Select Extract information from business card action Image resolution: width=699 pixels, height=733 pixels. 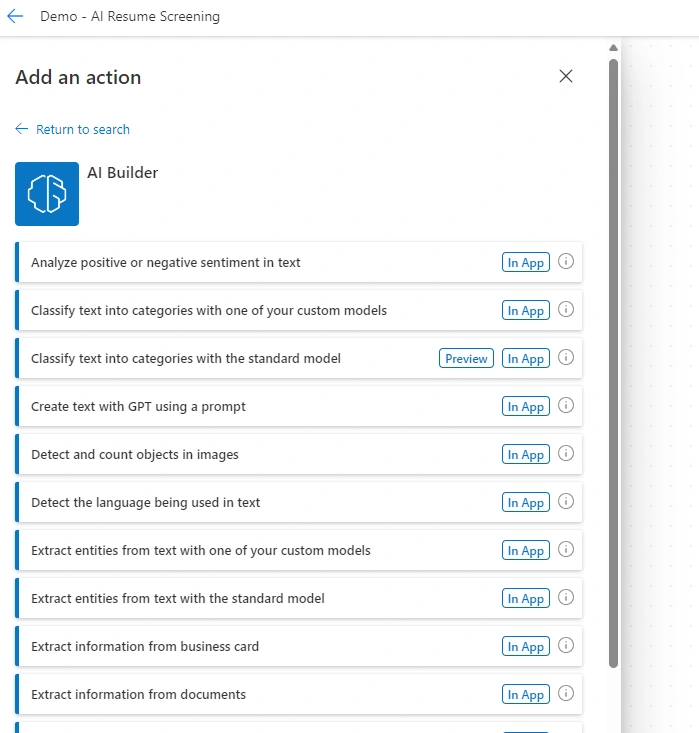pyautogui.click(x=298, y=647)
